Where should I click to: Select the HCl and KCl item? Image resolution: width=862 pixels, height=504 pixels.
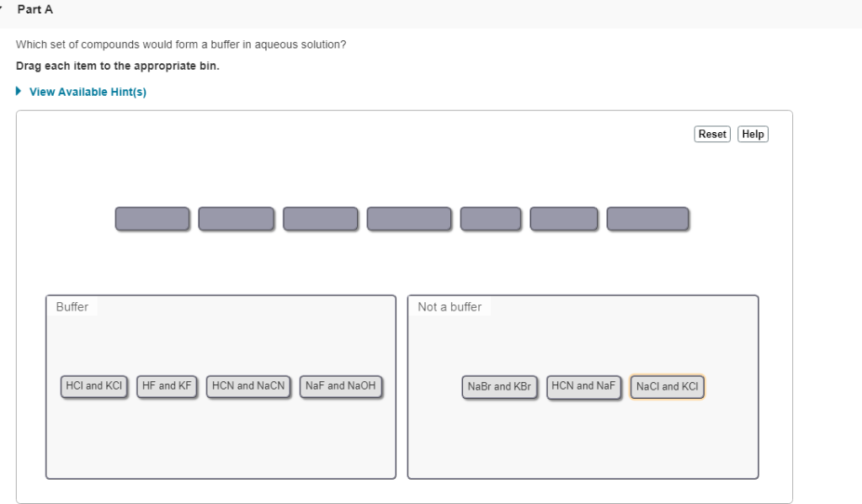click(x=94, y=386)
